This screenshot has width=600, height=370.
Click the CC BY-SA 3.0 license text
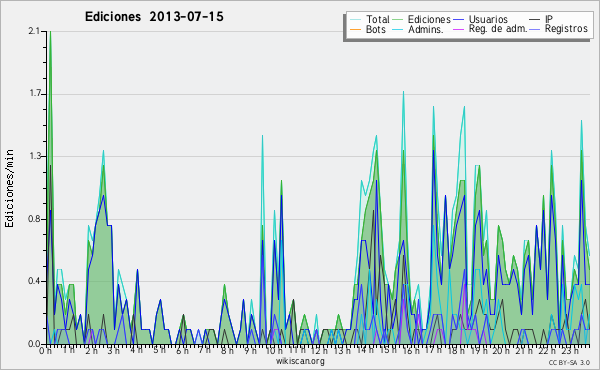pyautogui.click(x=569, y=363)
